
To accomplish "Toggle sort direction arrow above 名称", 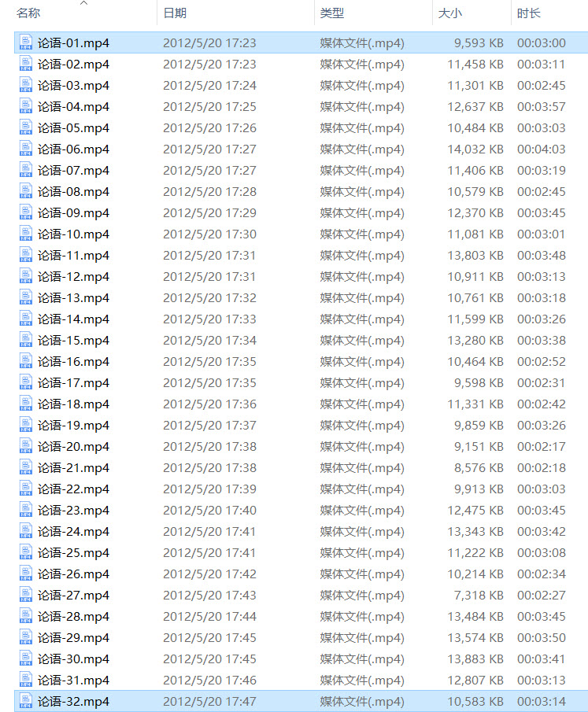I will 83,3.
